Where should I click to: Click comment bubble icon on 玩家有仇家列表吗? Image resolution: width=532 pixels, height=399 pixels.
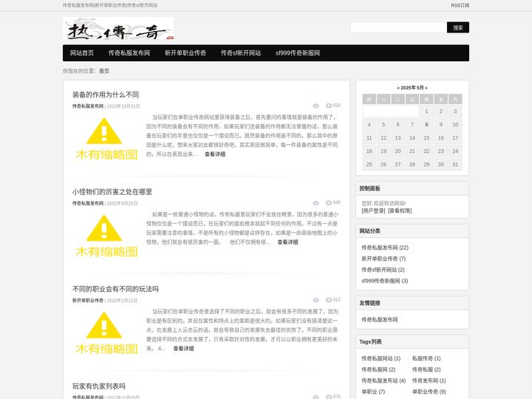[328, 397]
